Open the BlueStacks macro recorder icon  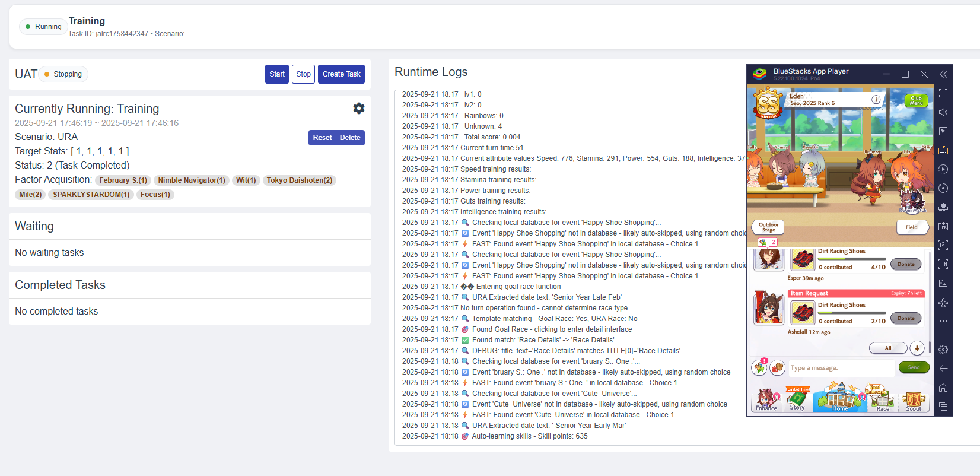943,169
